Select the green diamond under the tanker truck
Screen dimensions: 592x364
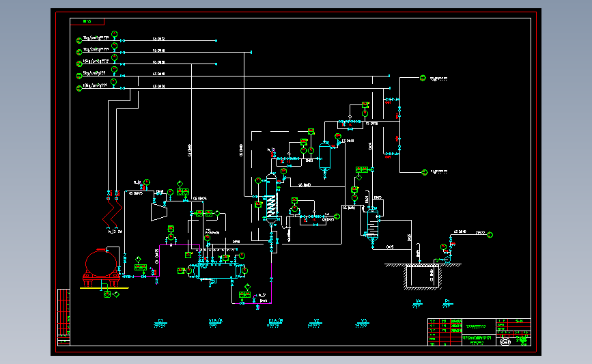[116, 294]
